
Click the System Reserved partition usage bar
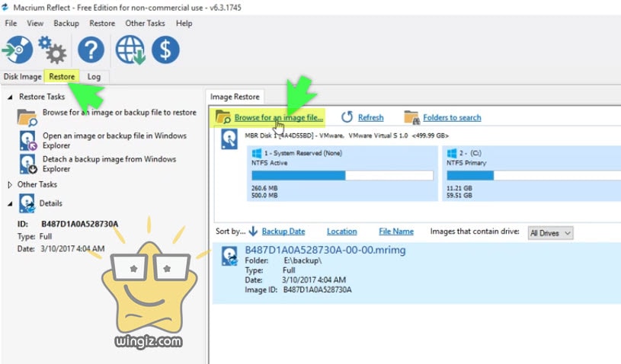(343, 175)
